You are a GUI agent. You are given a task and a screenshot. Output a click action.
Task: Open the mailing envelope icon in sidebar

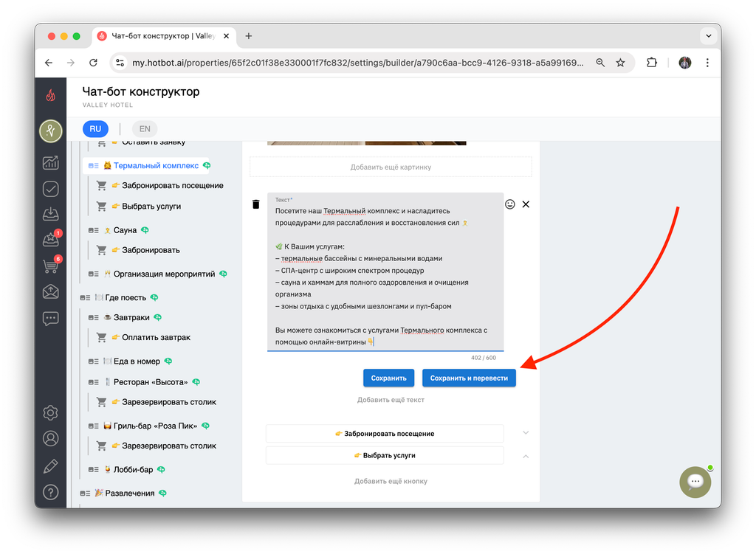[51, 291]
